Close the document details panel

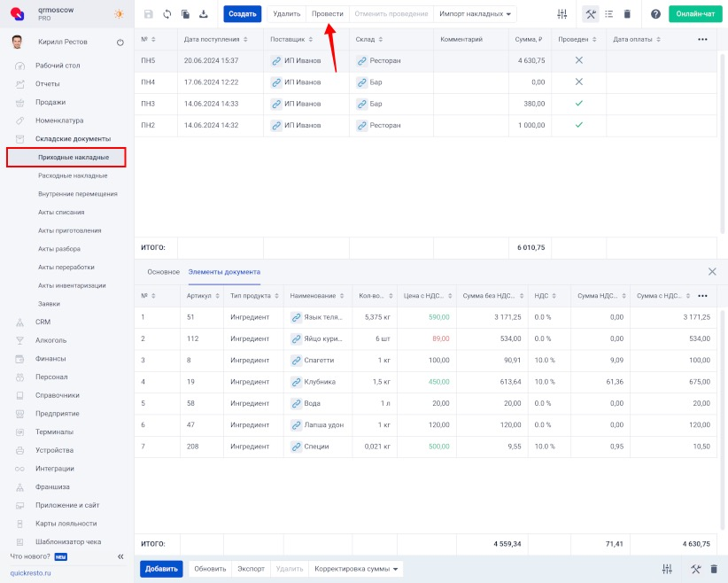[712, 272]
